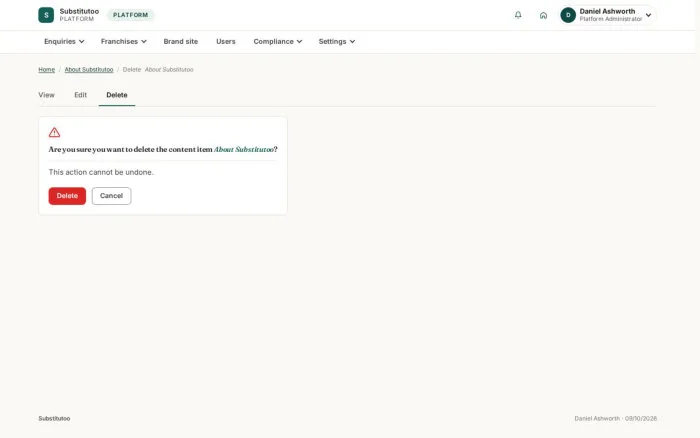Open the Enquiries dropdown menu

[64, 42]
